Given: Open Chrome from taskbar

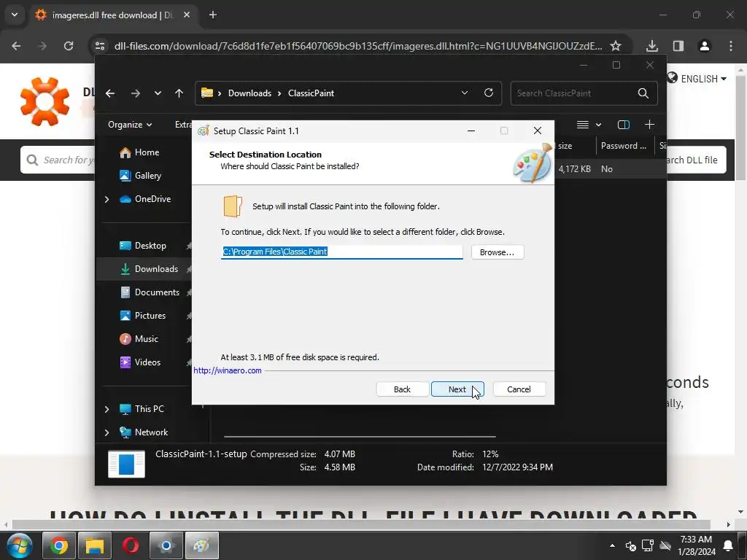Looking at the screenshot, I should (x=59, y=545).
